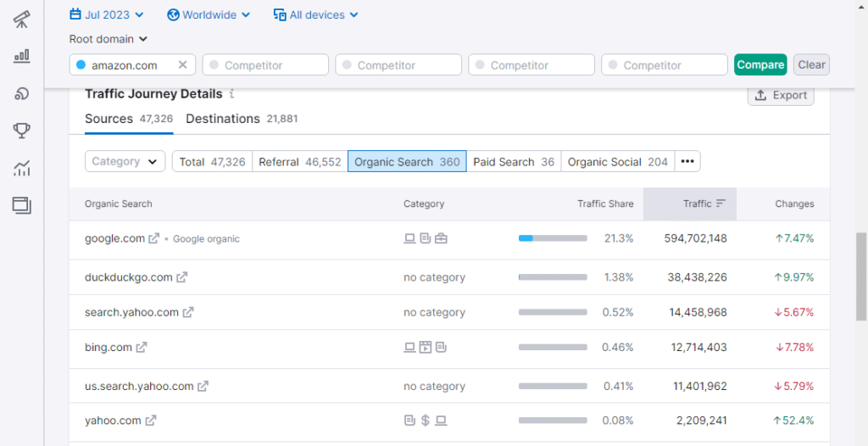Open the line chart trends sidebar icon
This screenshot has width=868, height=446.
pos(21,168)
